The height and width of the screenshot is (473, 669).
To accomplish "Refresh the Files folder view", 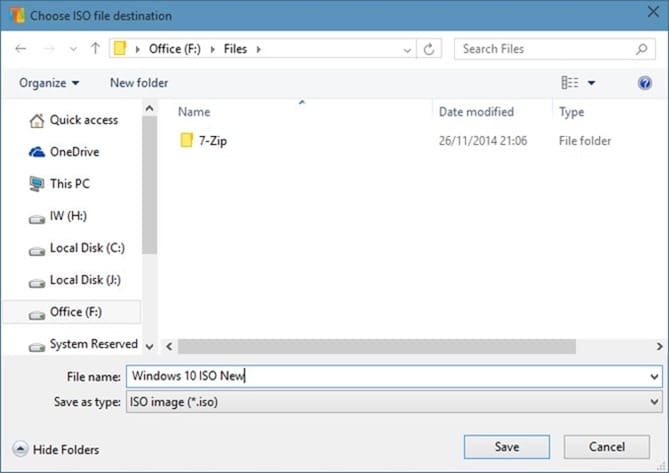I will 429,49.
